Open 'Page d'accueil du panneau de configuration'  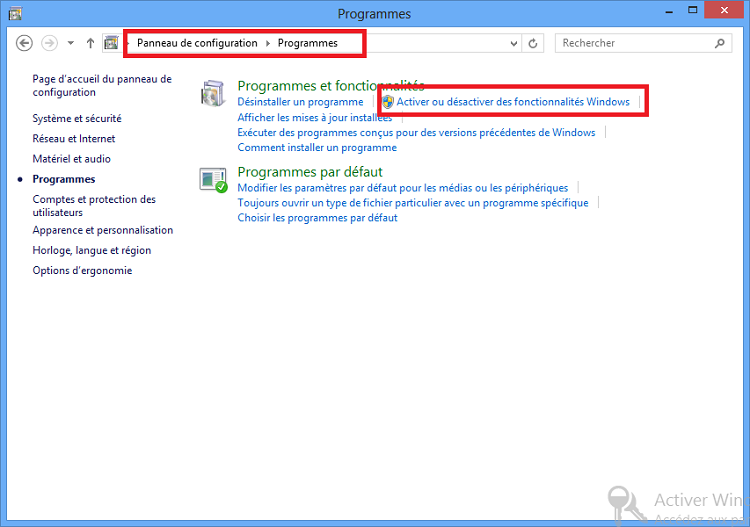(x=102, y=86)
